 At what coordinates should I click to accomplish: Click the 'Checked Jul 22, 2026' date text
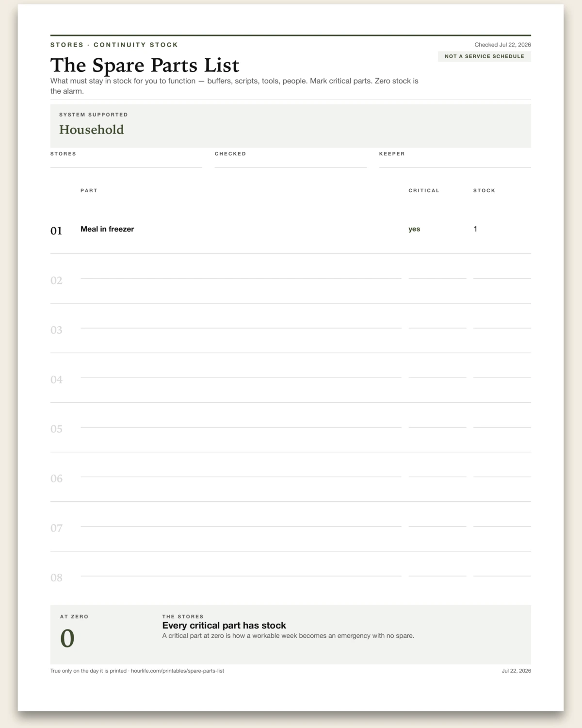point(502,45)
